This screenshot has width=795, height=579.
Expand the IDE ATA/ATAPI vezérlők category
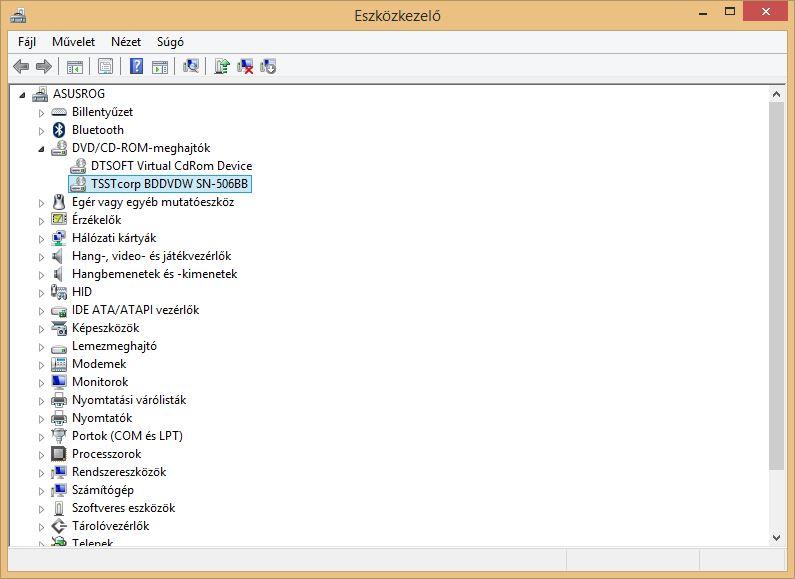(x=42, y=311)
